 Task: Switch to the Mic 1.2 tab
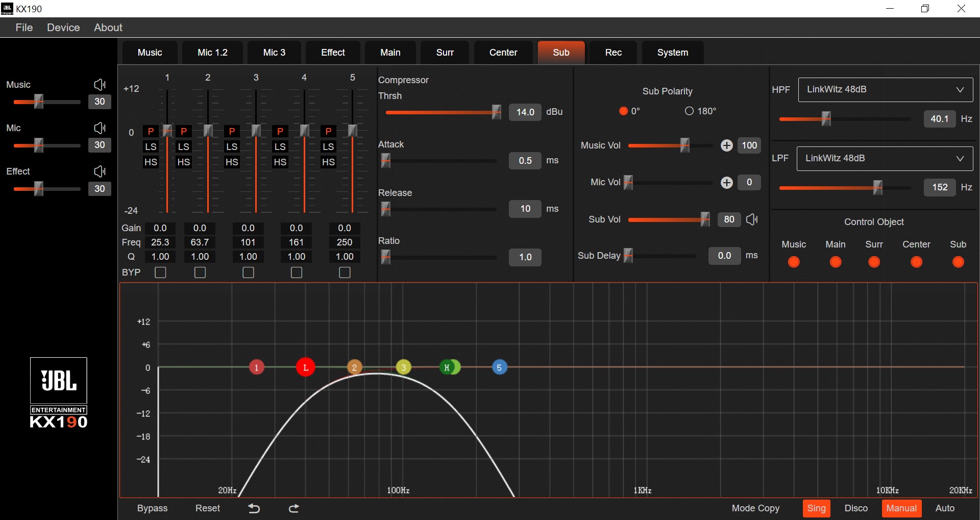click(212, 53)
